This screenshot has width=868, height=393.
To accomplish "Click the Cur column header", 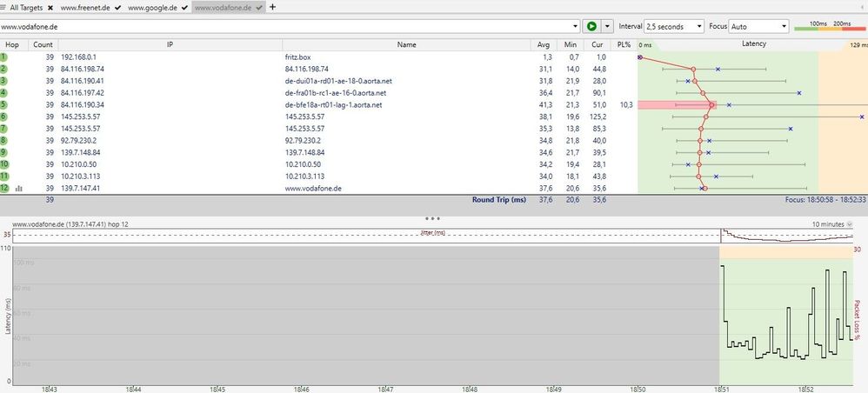I will coord(597,45).
